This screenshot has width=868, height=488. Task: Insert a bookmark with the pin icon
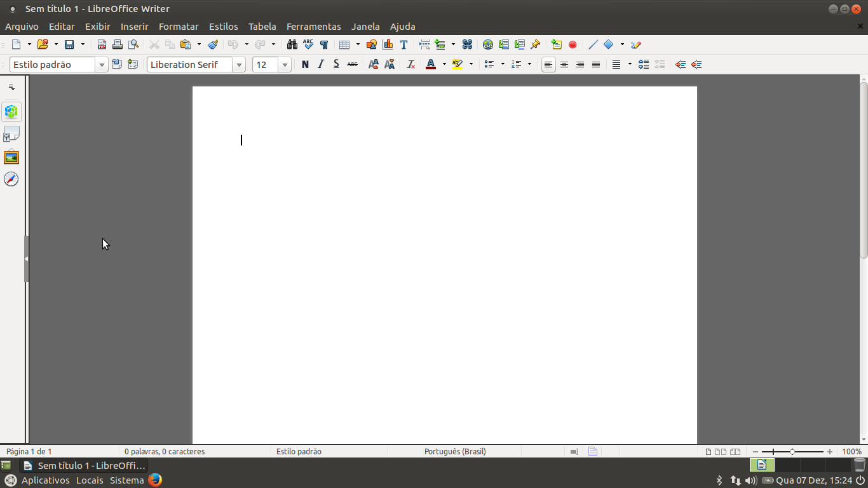(x=536, y=44)
